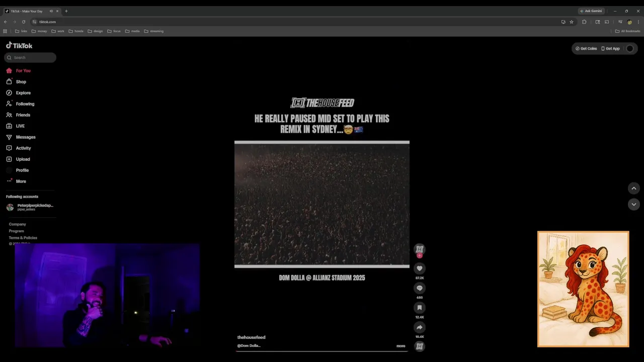Follow thehousefeed via avatar plus

(420, 255)
